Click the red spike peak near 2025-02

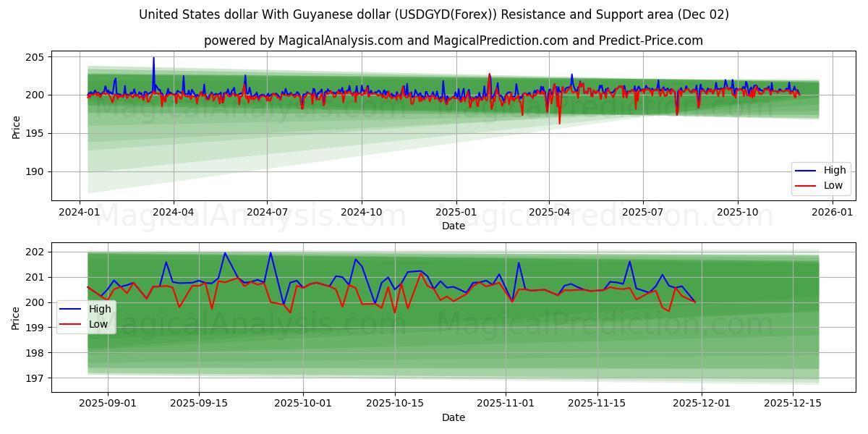pos(489,75)
